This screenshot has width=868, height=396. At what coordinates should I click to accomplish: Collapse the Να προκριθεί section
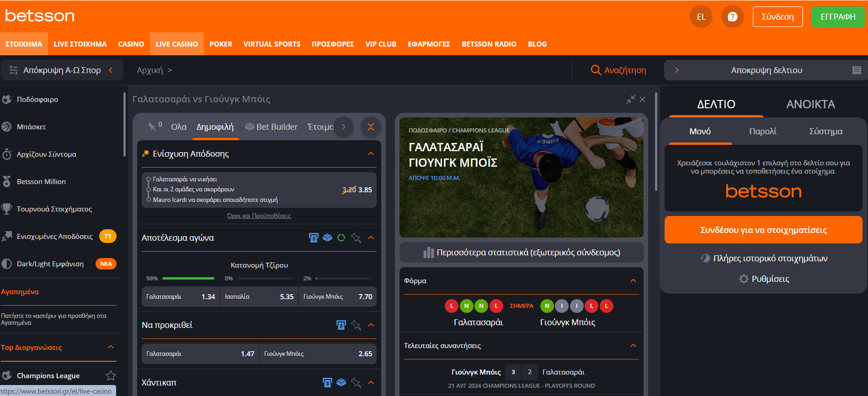click(371, 325)
